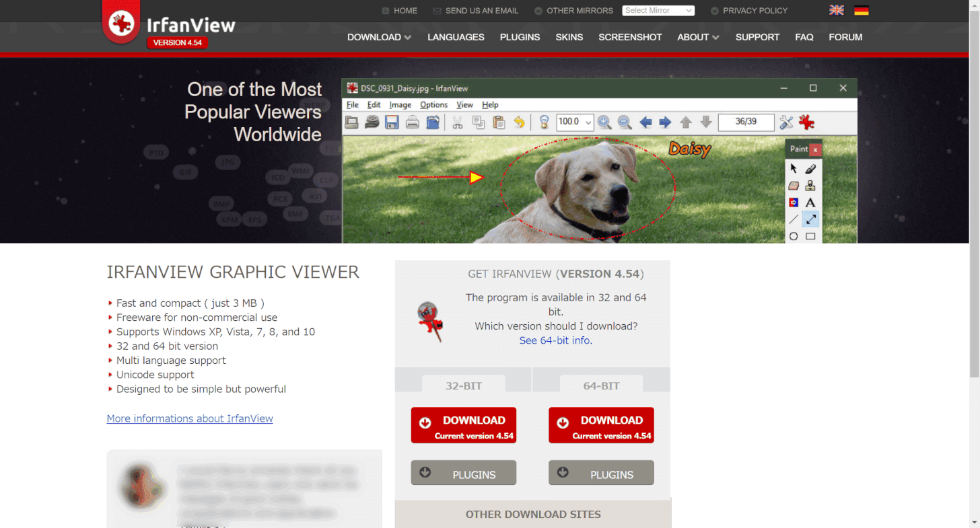
Task: Click the Save floppy disk icon in banner toolbar
Action: [x=392, y=122]
